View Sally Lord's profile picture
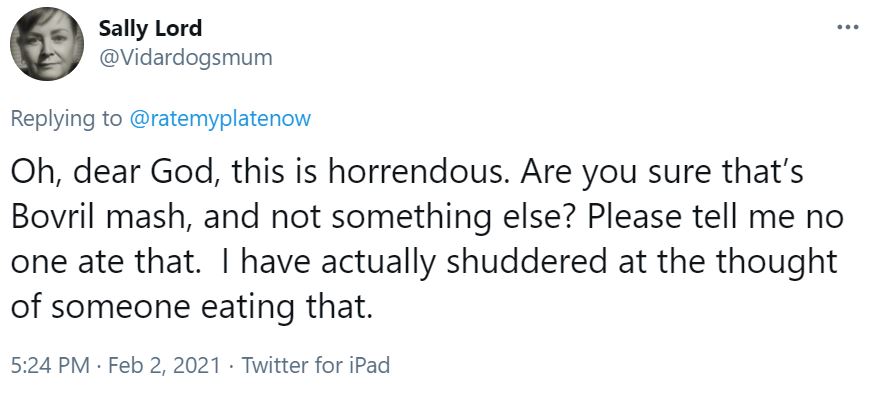The width and height of the screenshot is (876, 397). pyautogui.click(x=47, y=44)
